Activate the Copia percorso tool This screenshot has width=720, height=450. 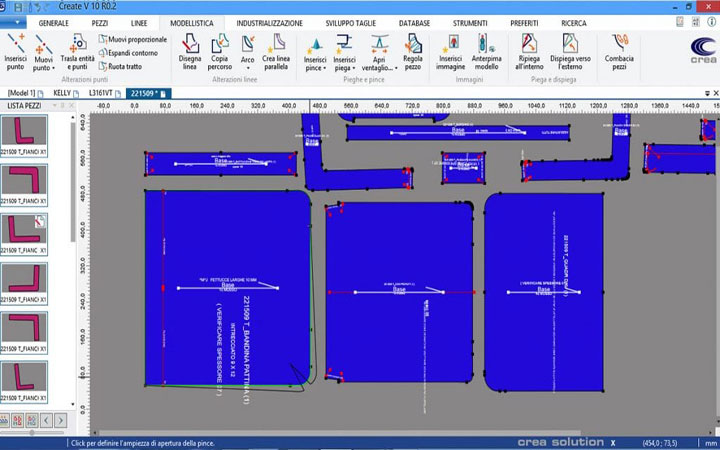coord(219,50)
